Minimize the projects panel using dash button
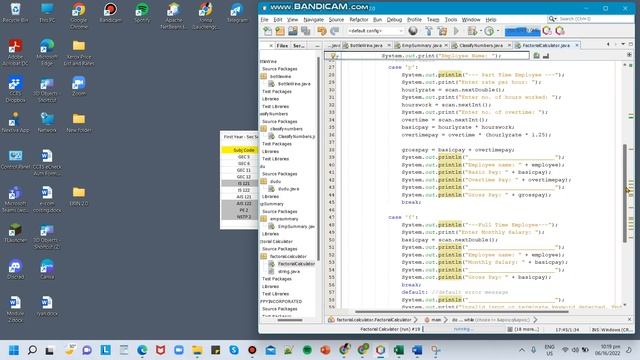This screenshot has height=360, width=640. pyautogui.click(x=318, y=46)
